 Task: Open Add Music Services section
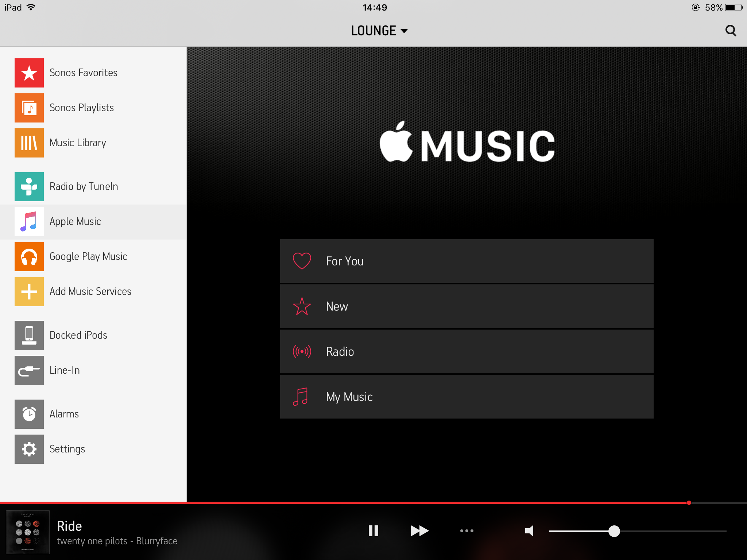tap(90, 291)
